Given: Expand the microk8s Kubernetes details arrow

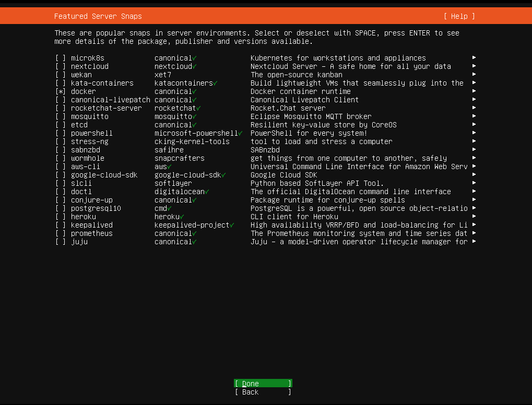Looking at the screenshot, I should tap(474, 58).
